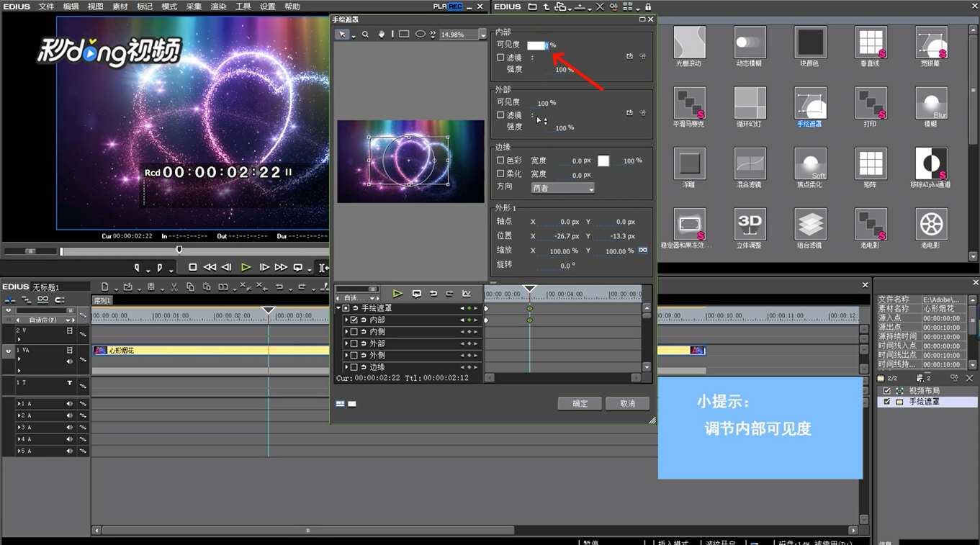Select the 手绘遮罩 effect icon
980x545 pixels.
coord(810,103)
